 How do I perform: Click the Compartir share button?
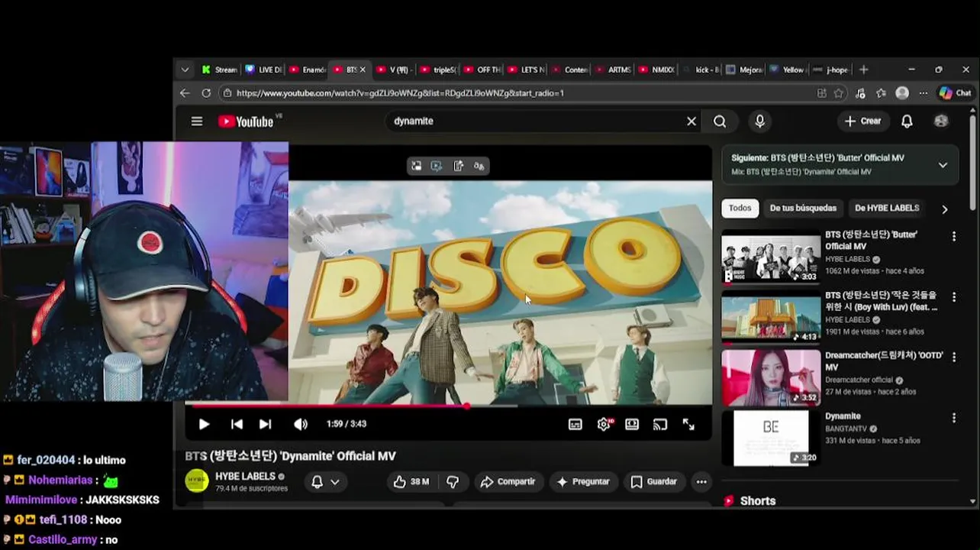[x=508, y=482]
